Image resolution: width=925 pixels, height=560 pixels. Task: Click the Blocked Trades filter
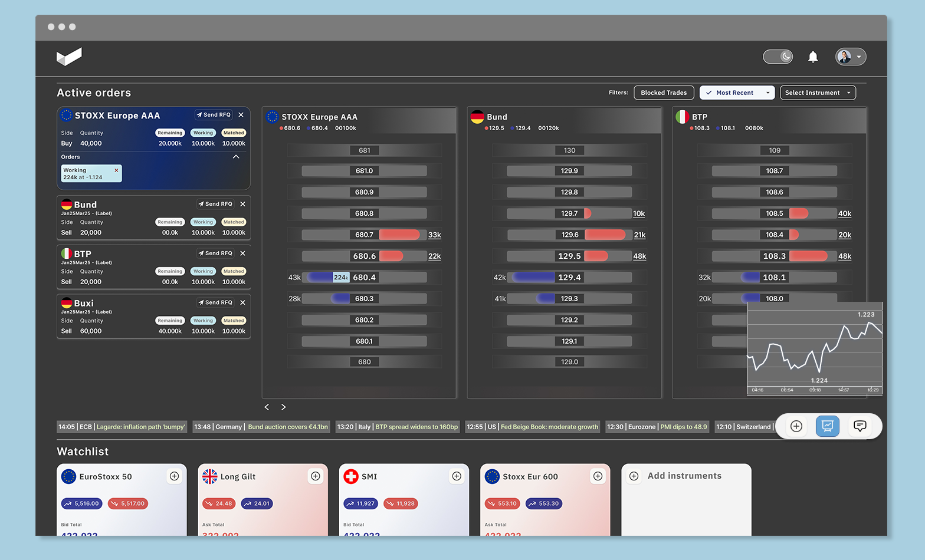664,93
